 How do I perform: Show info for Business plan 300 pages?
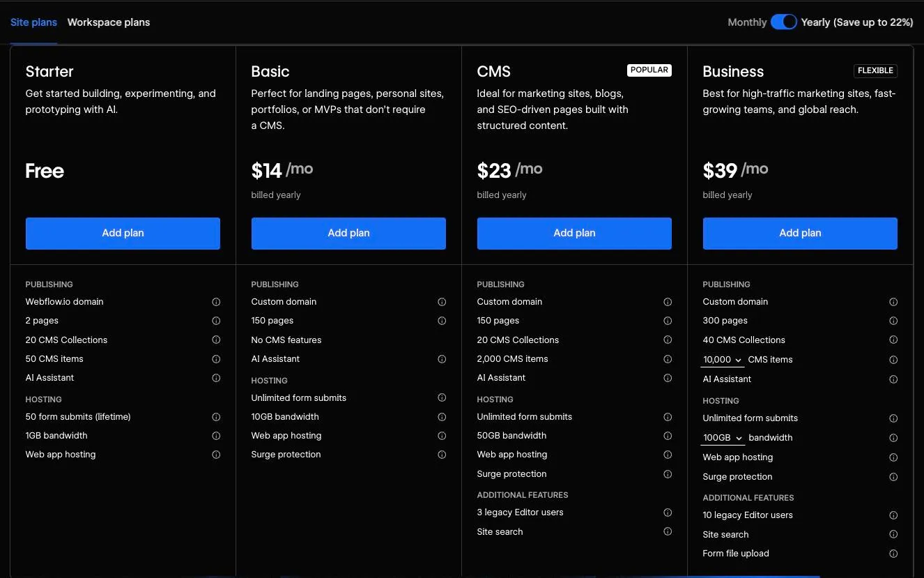pyautogui.click(x=893, y=321)
